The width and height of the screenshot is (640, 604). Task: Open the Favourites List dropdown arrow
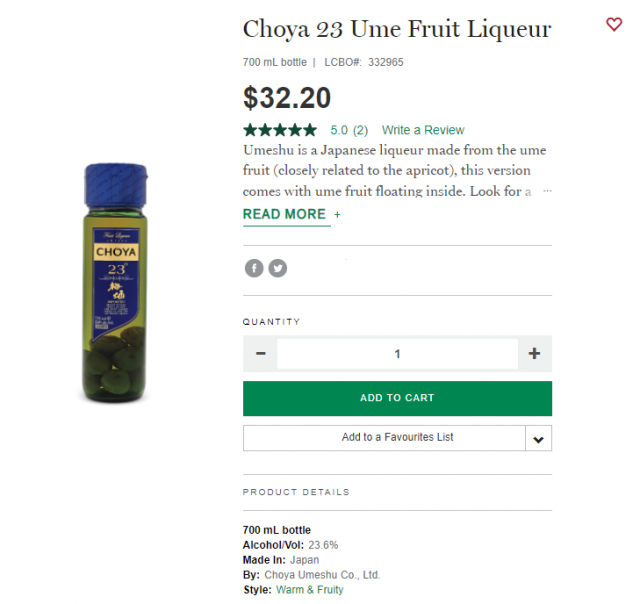coord(538,438)
